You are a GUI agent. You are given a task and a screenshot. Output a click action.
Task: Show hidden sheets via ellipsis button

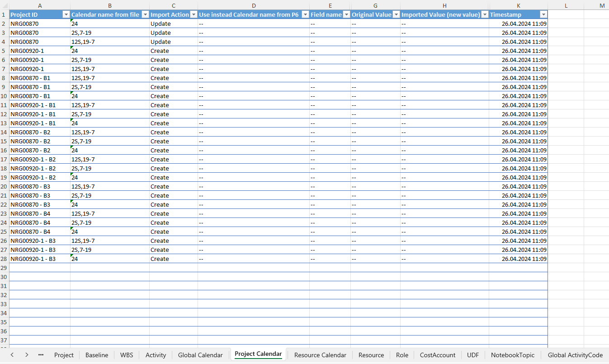41,355
